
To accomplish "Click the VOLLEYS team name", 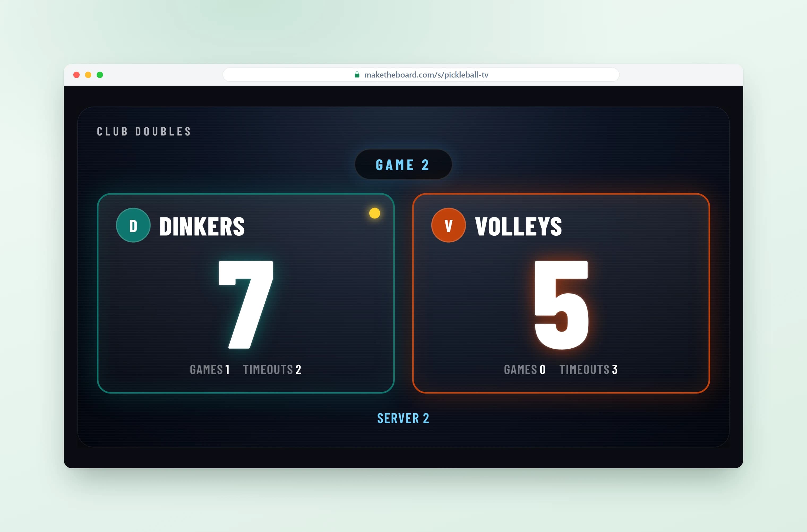I will tap(518, 226).
